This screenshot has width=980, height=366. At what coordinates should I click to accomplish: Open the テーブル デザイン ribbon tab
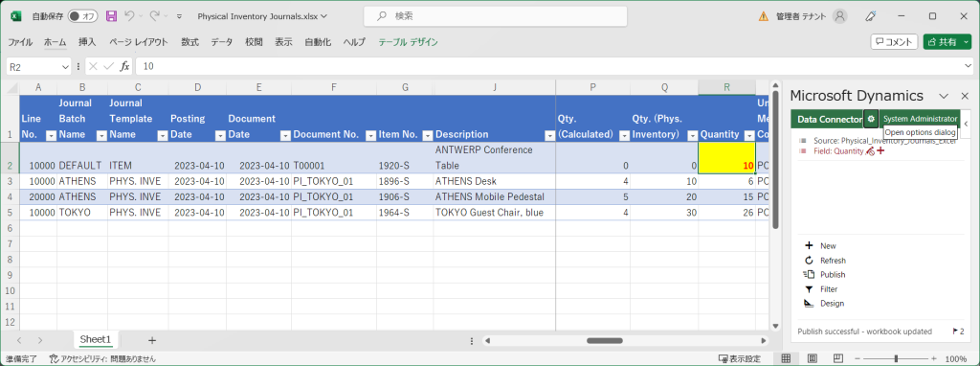(x=408, y=42)
